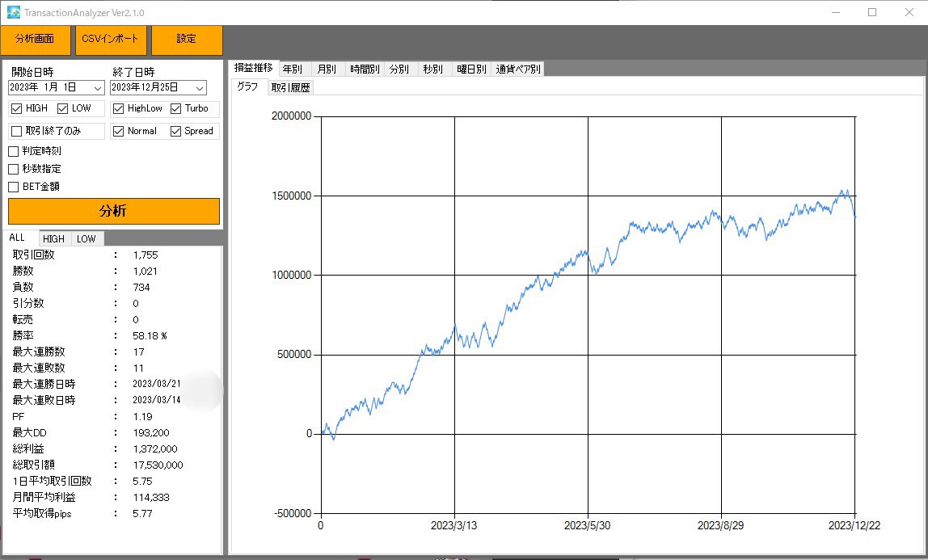Uncheck the LOW checkbox

click(x=63, y=108)
